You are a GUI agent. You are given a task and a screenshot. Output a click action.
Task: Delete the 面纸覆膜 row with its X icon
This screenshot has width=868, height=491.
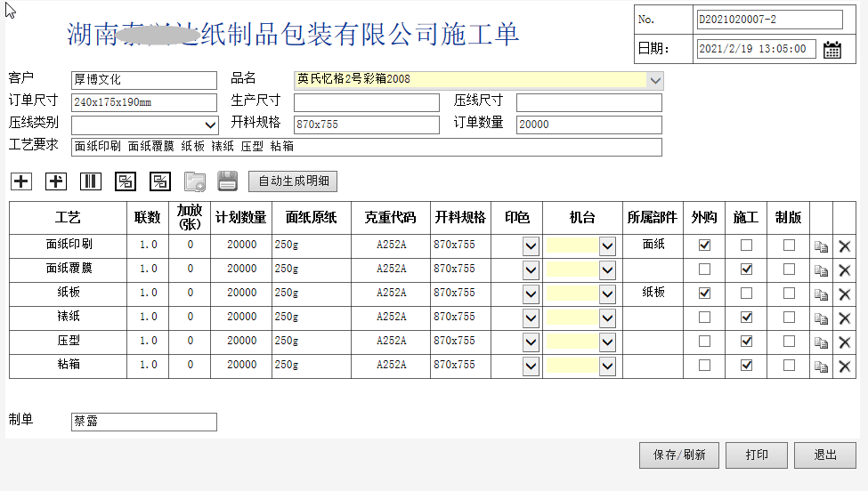tap(845, 270)
